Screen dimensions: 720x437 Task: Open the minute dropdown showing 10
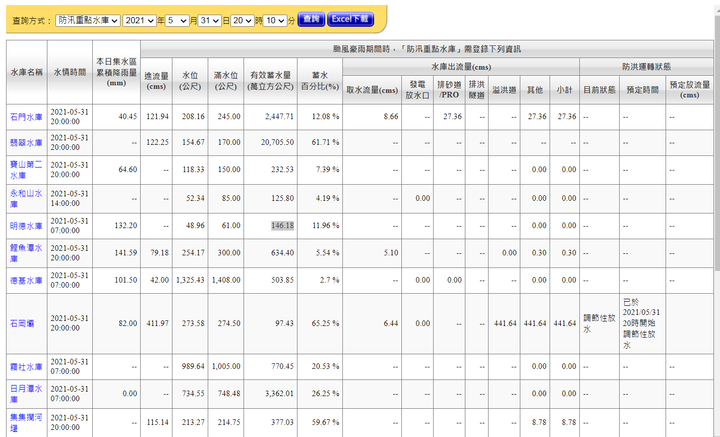[275, 20]
